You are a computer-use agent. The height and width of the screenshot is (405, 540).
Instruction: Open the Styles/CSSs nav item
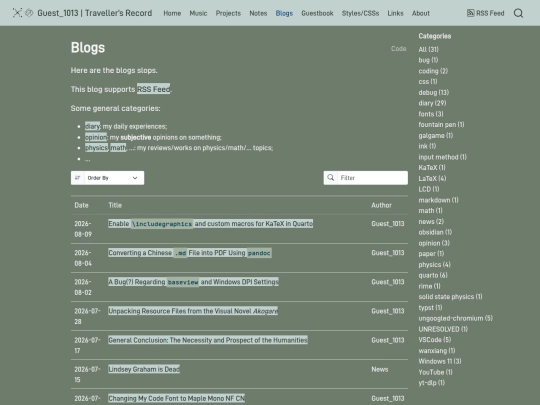(360, 13)
